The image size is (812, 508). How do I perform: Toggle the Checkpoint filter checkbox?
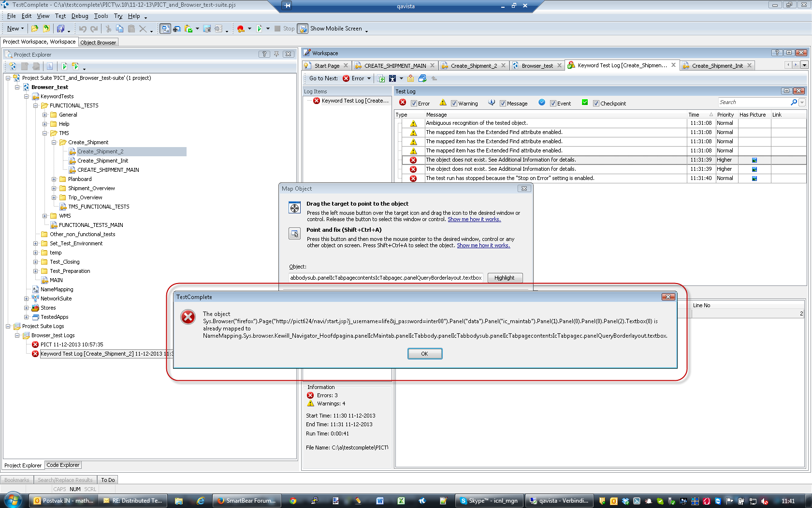[x=596, y=104]
